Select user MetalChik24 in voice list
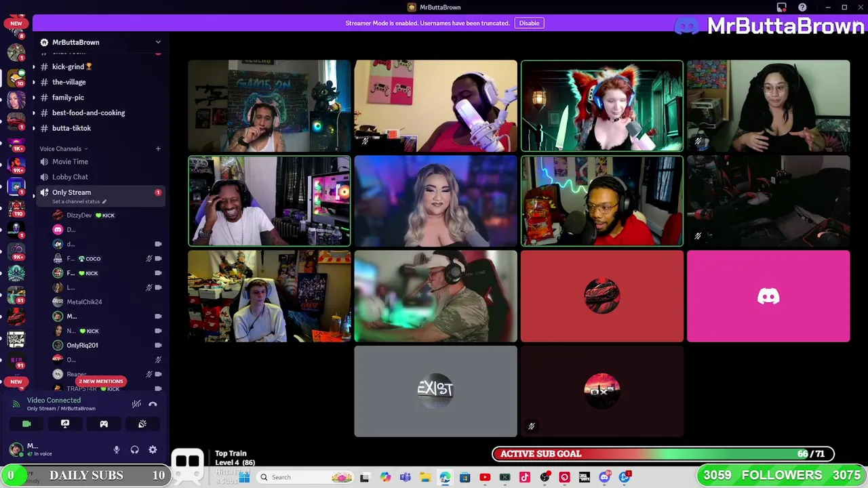 tap(84, 302)
